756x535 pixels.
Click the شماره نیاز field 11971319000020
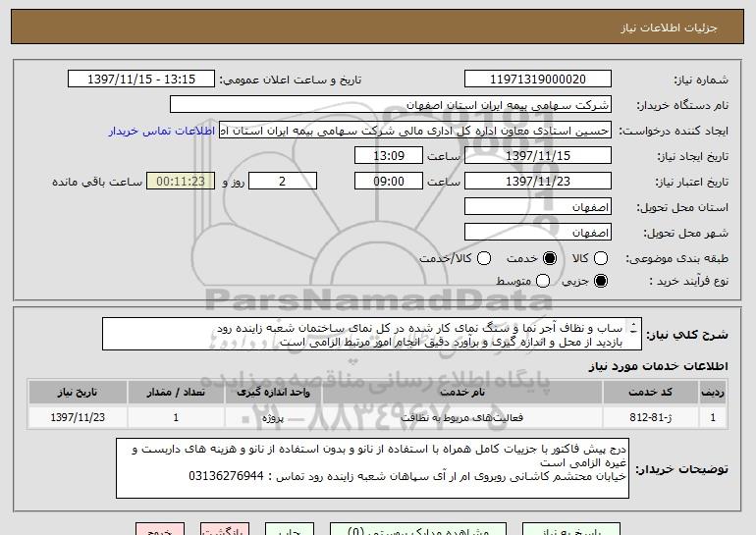pos(538,80)
